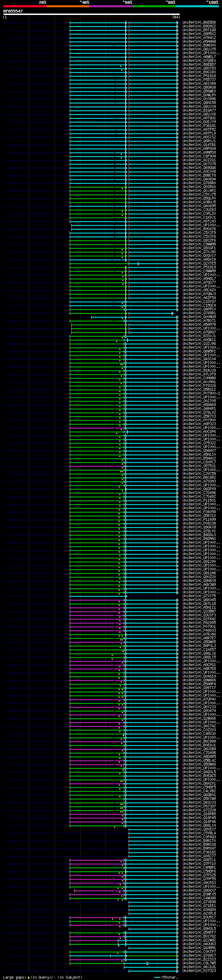Select hit UniRef100_Q2XTE5
Screen dimensions: 222x980
click(199, 263)
